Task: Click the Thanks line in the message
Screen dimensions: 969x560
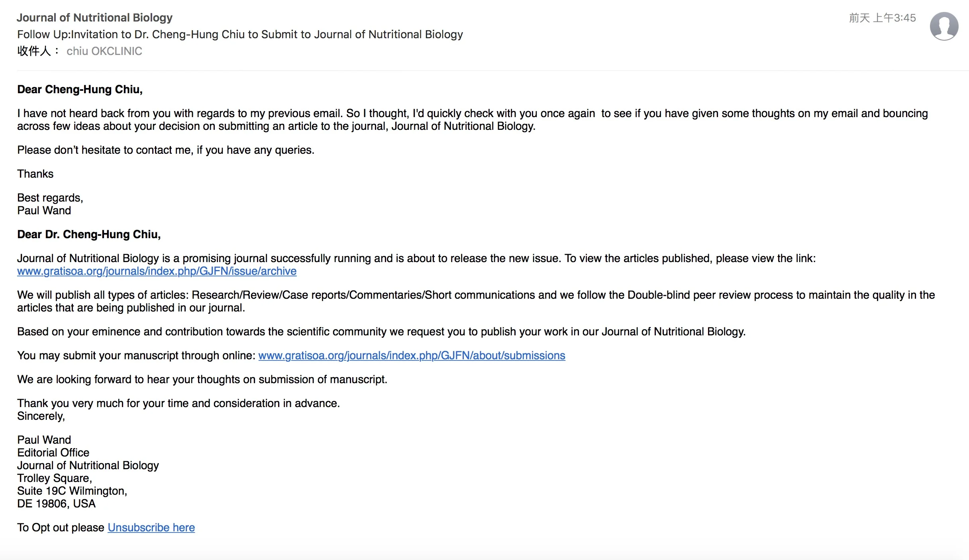Action: tap(35, 174)
